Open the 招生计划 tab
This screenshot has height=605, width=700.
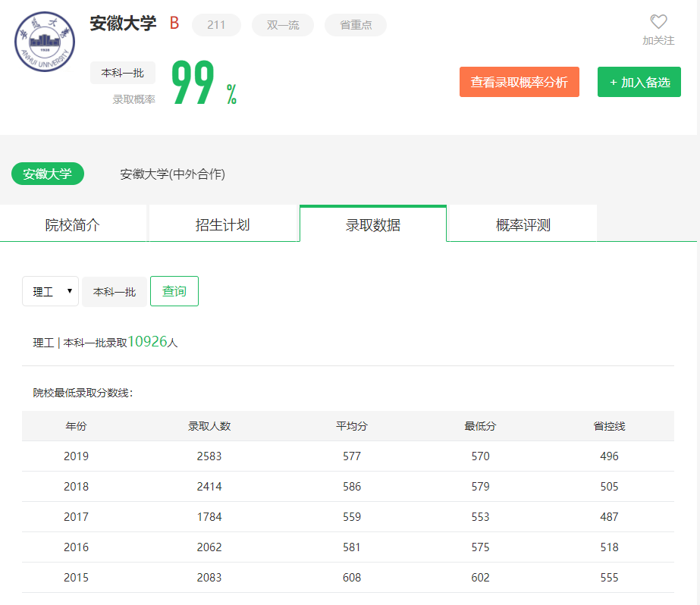223,224
